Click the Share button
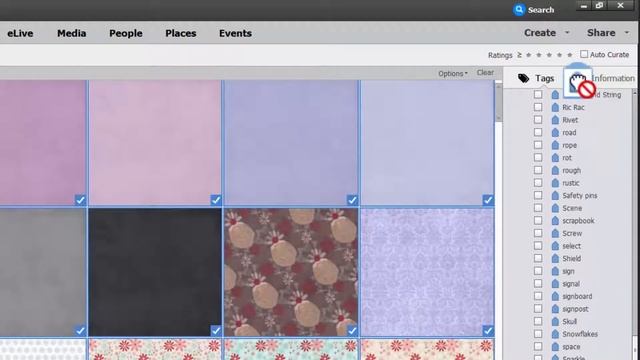 (x=601, y=33)
